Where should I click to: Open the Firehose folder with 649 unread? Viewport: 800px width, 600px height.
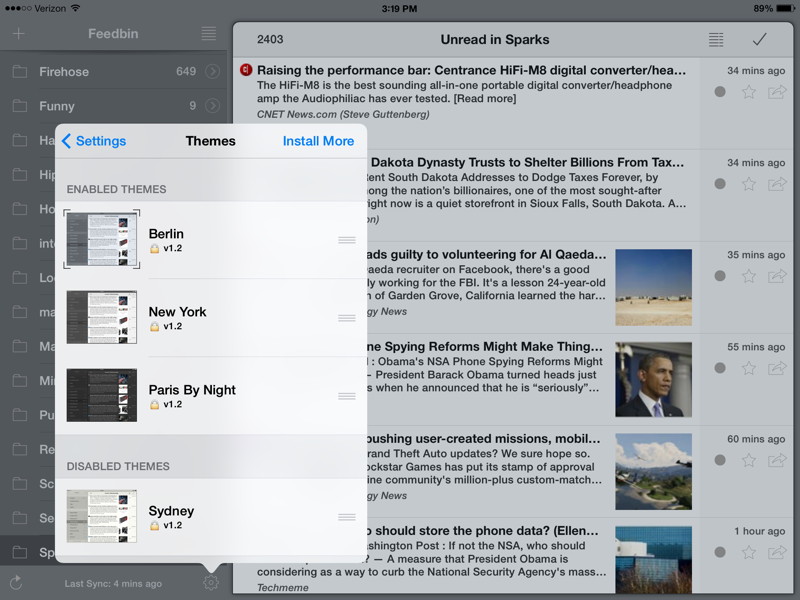pos(113,71)
